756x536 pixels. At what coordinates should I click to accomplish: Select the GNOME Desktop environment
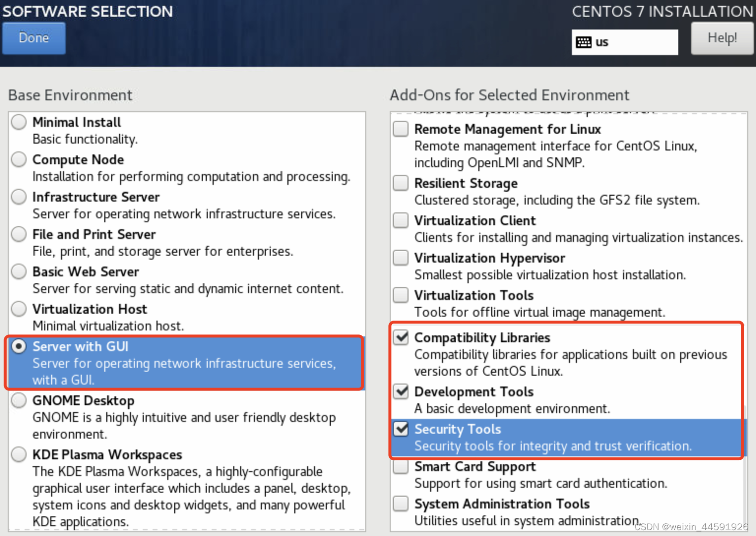point(18,400)
